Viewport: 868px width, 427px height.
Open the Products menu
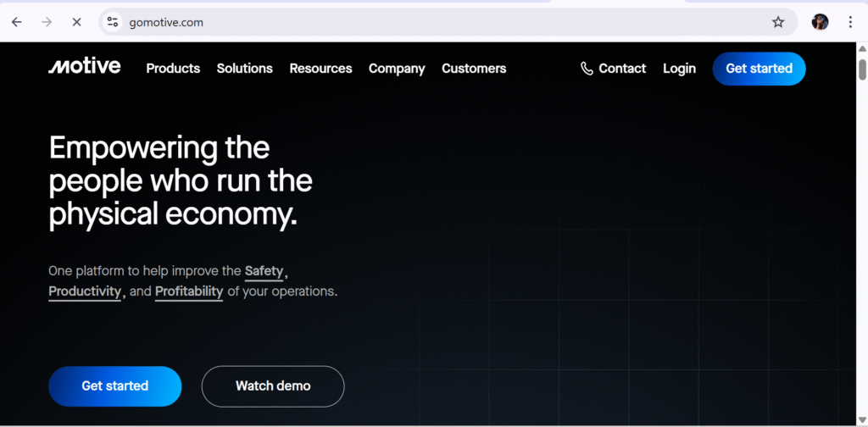click(173, 69)
